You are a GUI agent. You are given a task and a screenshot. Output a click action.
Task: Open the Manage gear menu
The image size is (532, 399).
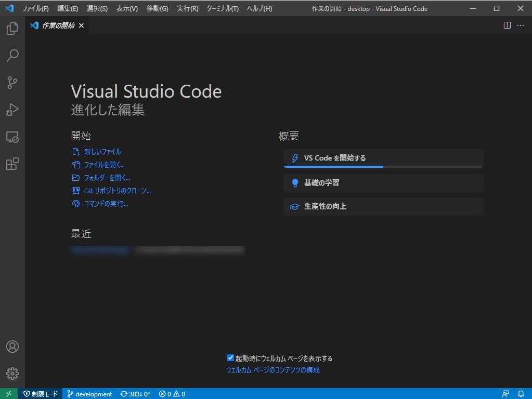(x=12, y=374)
